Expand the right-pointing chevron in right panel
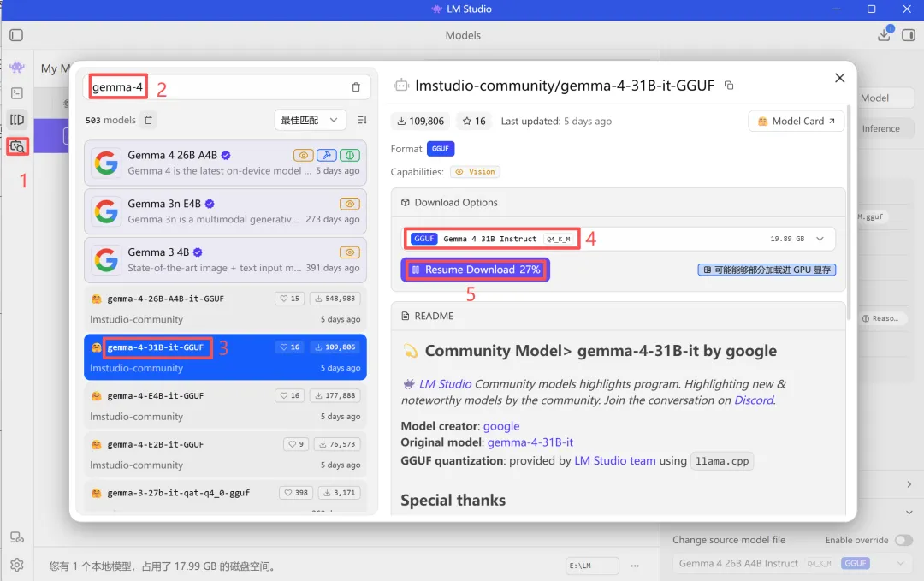 909,484
